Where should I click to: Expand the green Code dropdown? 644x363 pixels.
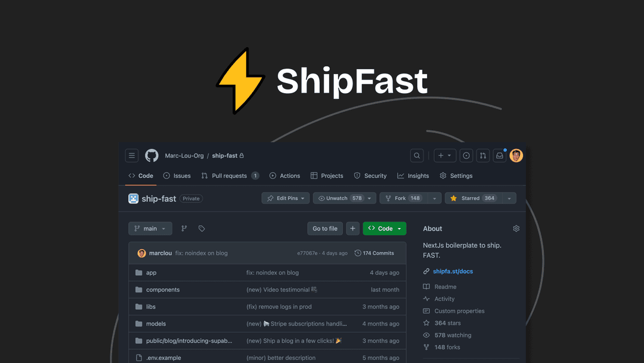tap(385, 229)
